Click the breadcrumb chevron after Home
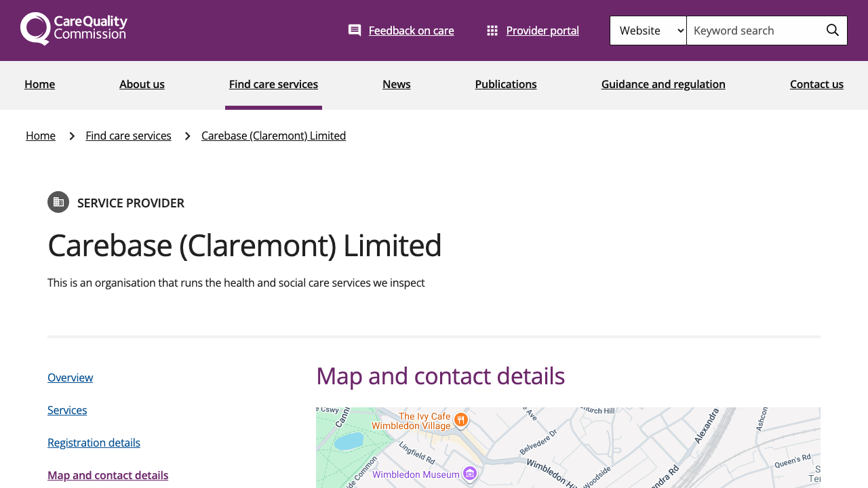The image size is (868, 488). click(71, 136)
